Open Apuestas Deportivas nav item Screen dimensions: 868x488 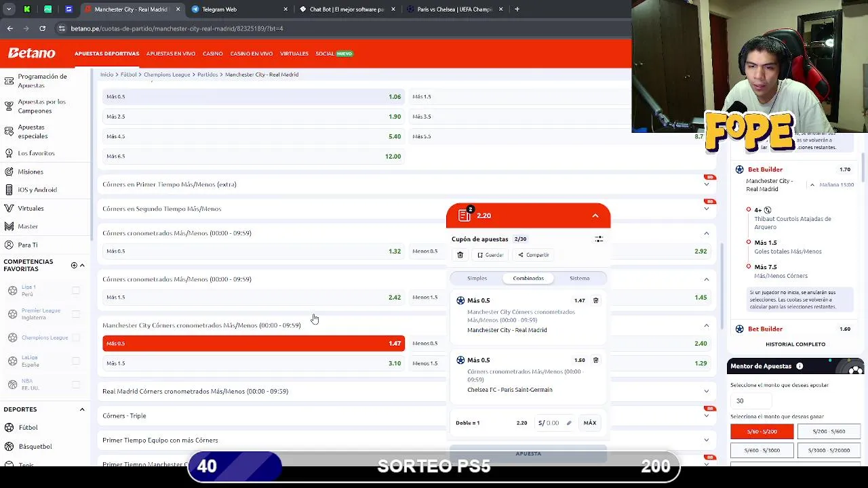[x=106, y=54]
